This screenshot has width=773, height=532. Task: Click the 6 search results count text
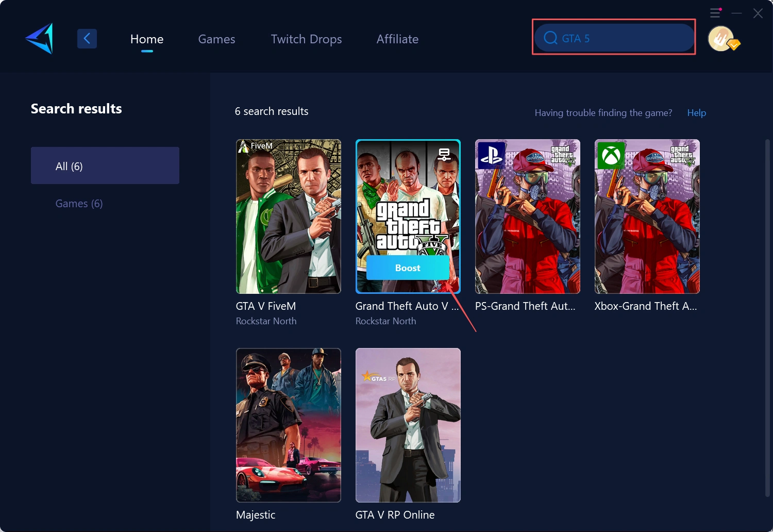[272, 111]
